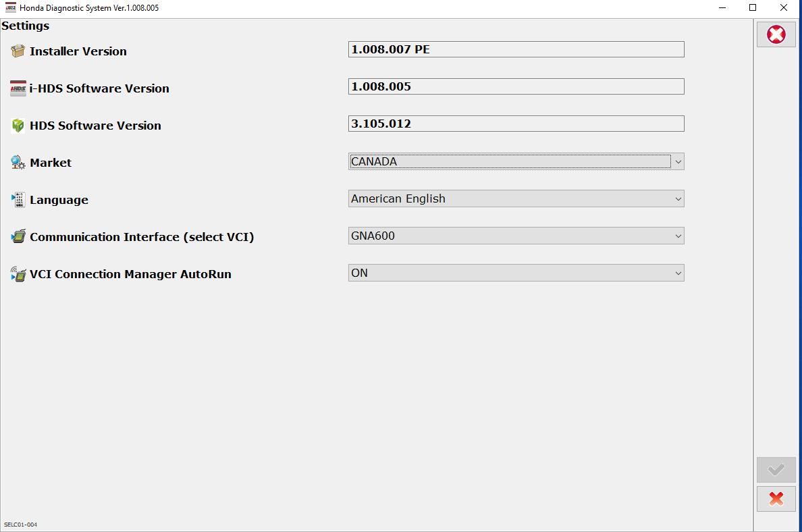This screenshot has height=532, width=802.
Task: Click the SELC01-004 screen code
Action: [x=20, y=525]
